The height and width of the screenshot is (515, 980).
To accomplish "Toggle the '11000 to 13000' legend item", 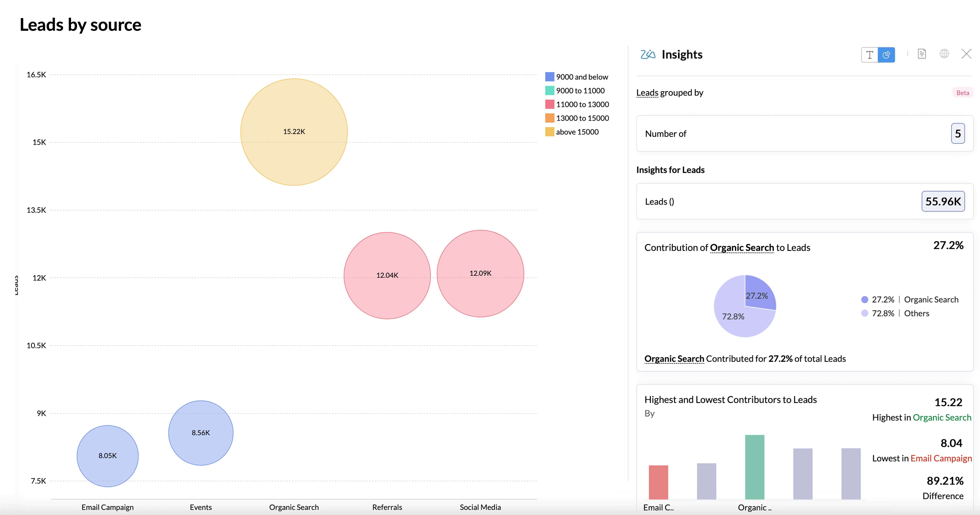I will (x=577, y=104).
